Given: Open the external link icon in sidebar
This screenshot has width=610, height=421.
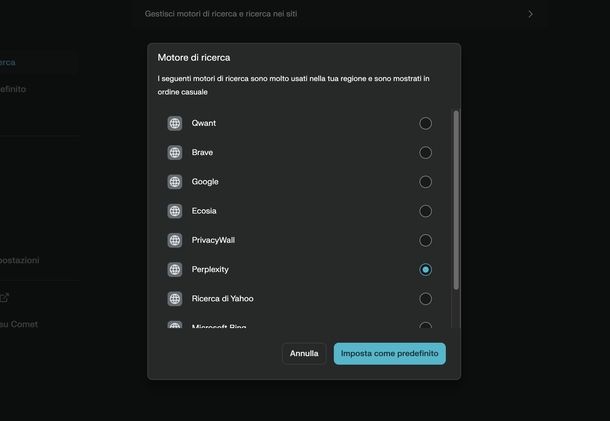Looking at the screenshot, I should [x=4, y=297].
